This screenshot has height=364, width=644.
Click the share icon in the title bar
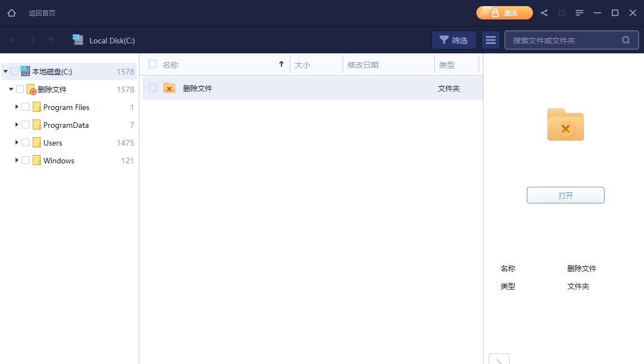[544, 12]
